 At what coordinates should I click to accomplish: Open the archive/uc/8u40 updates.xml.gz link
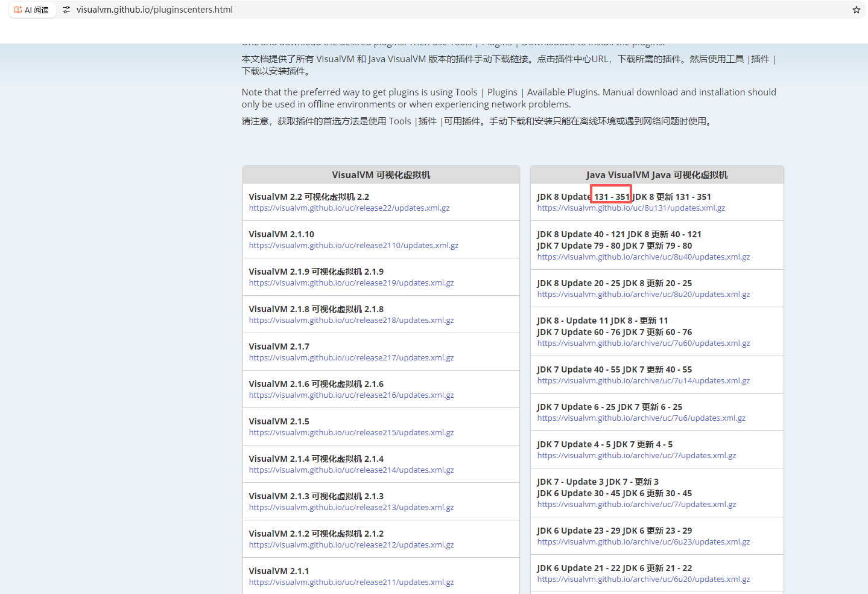[x=644, y=257]
